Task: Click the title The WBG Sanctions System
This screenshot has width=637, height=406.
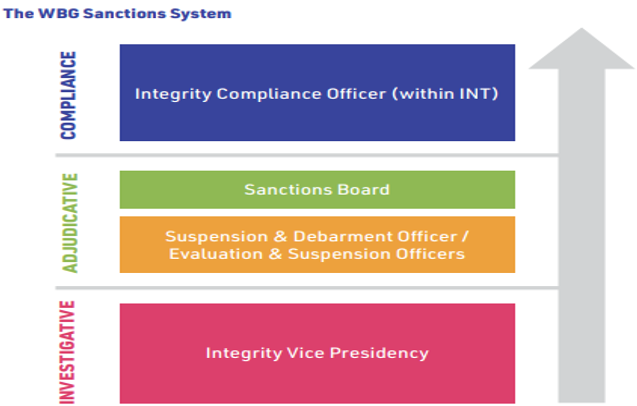Action: pyautogui.click(x=117, y=13)
